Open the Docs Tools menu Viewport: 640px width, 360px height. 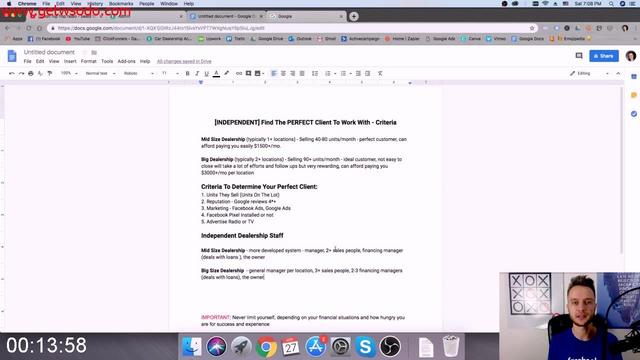click(x=107, y=61)
